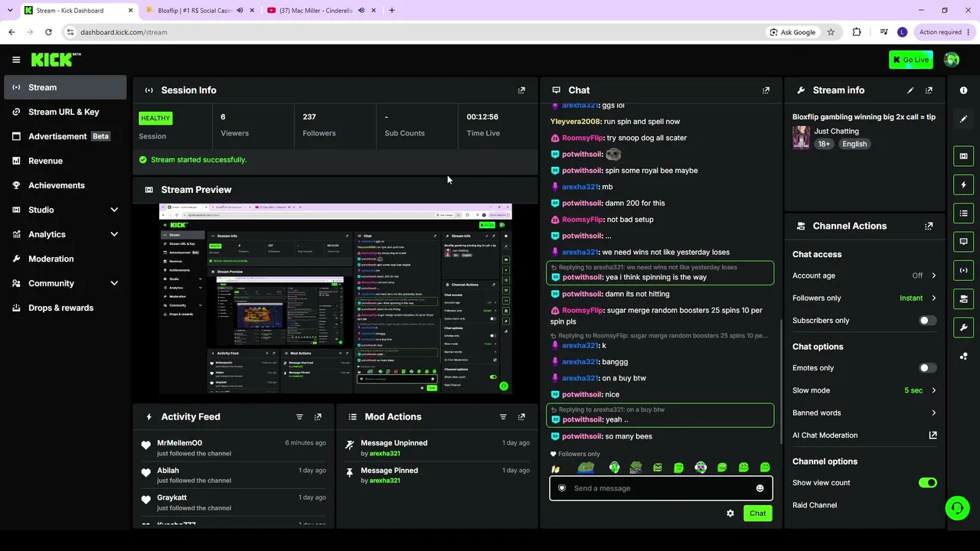Open the Activity Feed filter icon
Screen dimensions: 980x551
point(299,417)
